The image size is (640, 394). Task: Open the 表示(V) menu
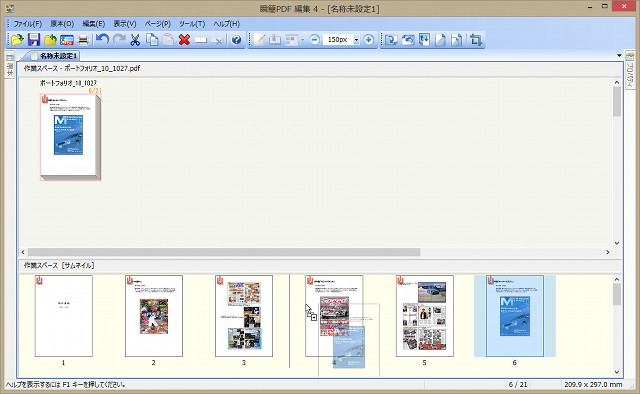point(125,24)
